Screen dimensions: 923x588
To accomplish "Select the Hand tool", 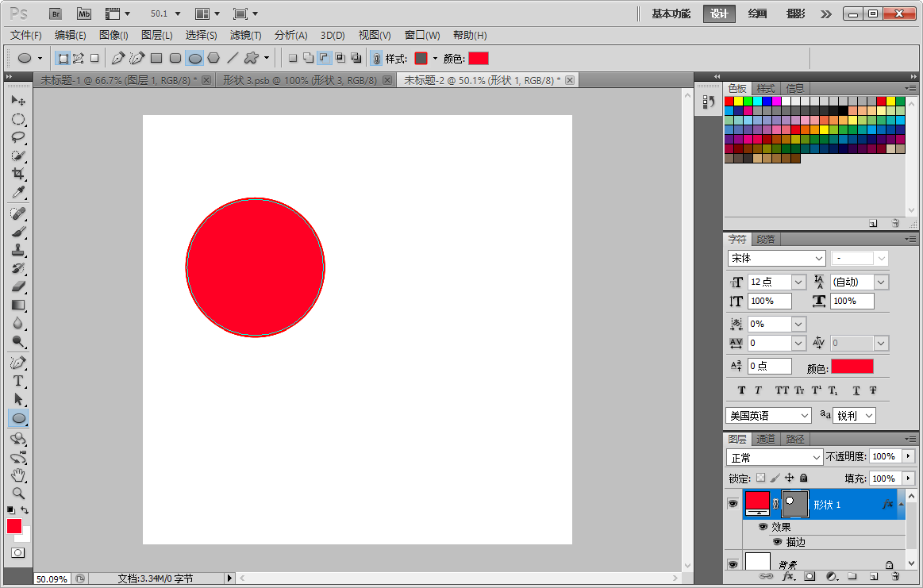I will click(18, 475).
